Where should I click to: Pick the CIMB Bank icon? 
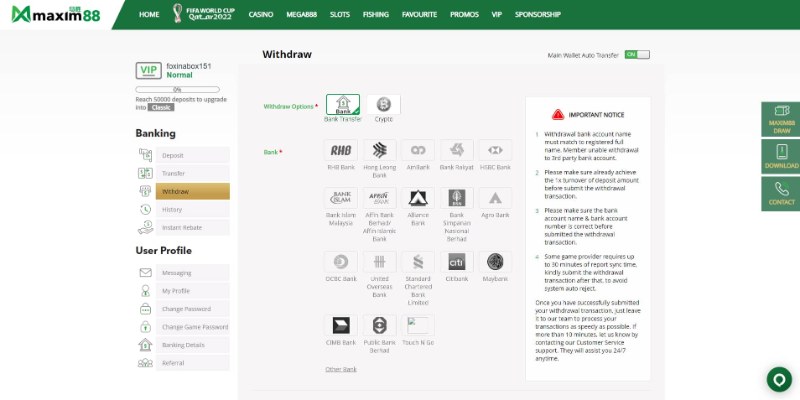coord(341,325)
